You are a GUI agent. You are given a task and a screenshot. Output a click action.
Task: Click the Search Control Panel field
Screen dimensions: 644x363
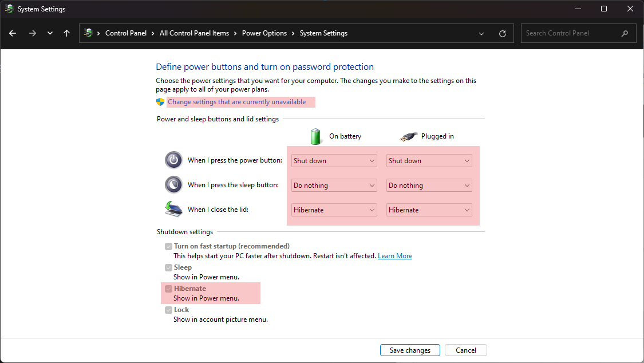(567, 33)
